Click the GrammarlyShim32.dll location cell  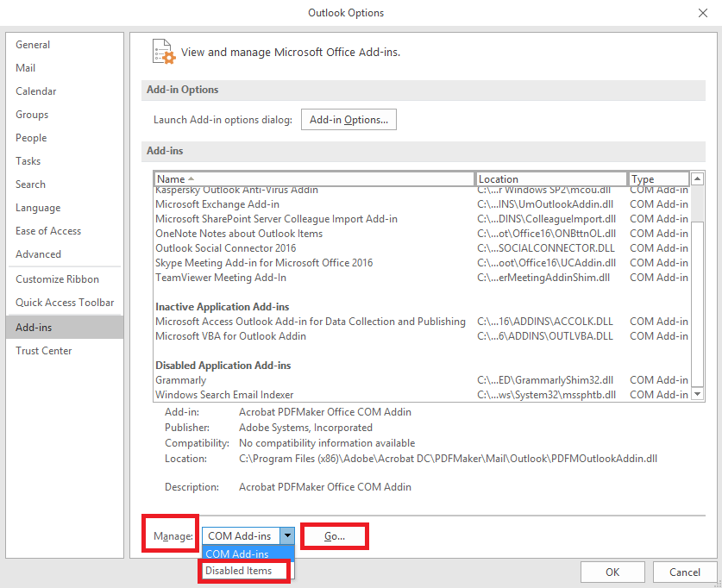pyautogui.click(x=545, y=380)
